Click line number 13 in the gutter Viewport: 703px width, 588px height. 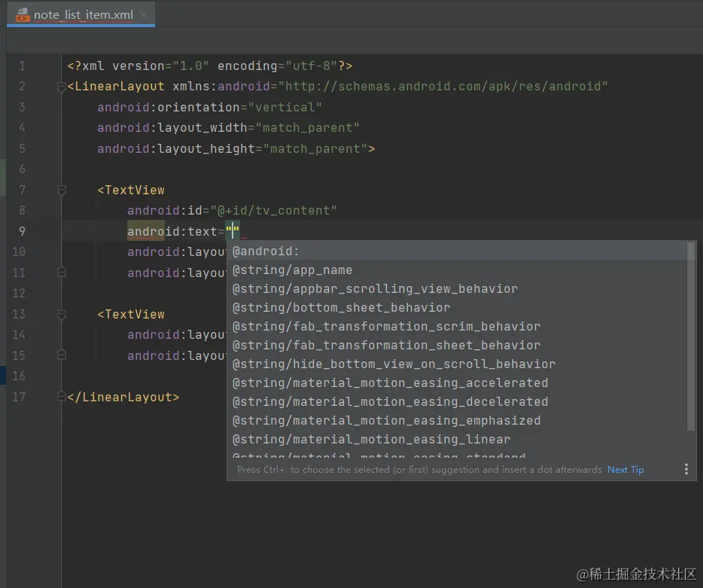point(19,315)
